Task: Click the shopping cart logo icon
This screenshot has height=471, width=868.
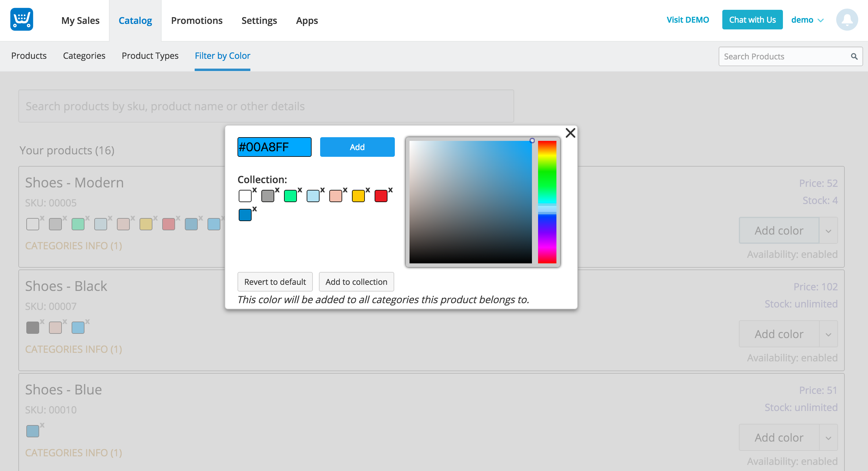Action: coord(21,20)
